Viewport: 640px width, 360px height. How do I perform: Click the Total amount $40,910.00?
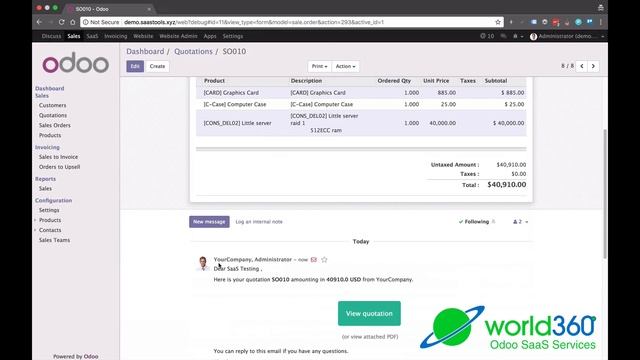[507, 184]
